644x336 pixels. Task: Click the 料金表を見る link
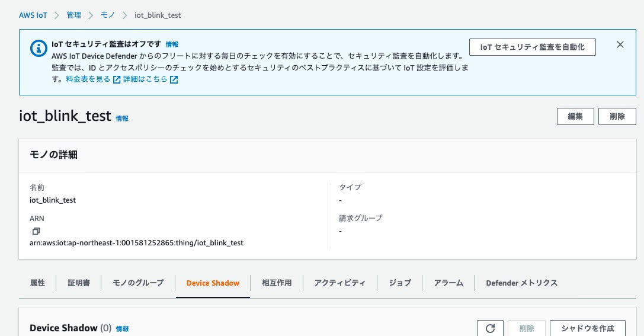coord(88,79)
